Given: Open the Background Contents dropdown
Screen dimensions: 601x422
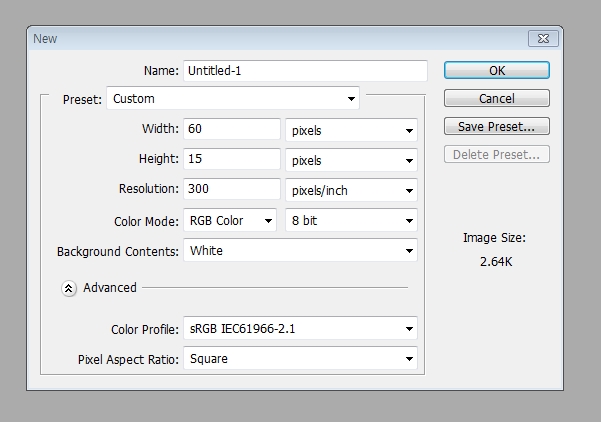Looking at the screenshot, I should tap(300, 250).
